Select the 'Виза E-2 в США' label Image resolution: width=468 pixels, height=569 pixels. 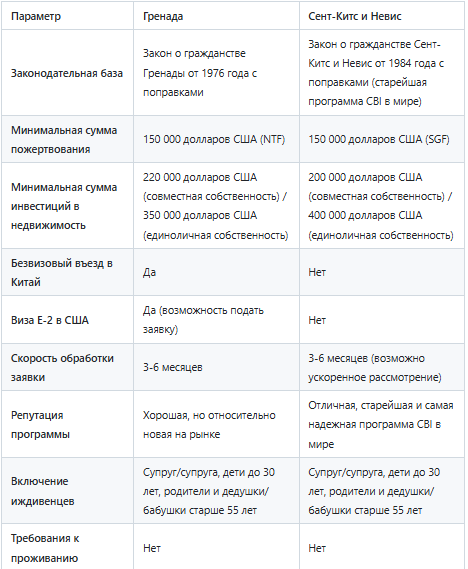coord(50,320)
